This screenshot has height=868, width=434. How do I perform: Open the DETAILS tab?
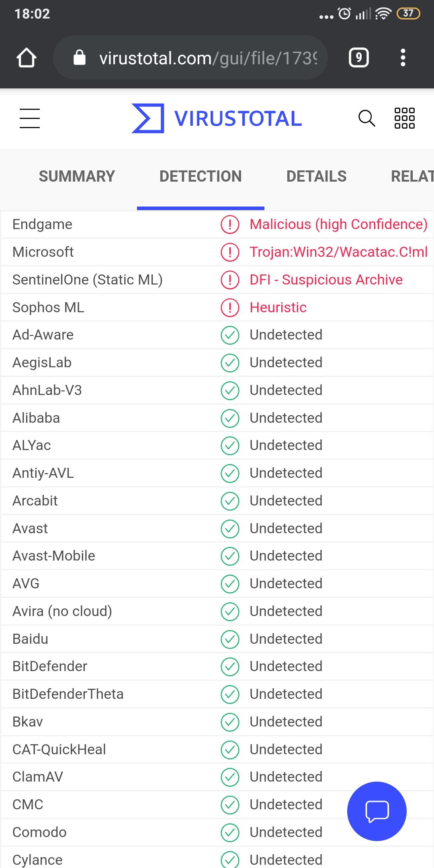tap(316, 176)
